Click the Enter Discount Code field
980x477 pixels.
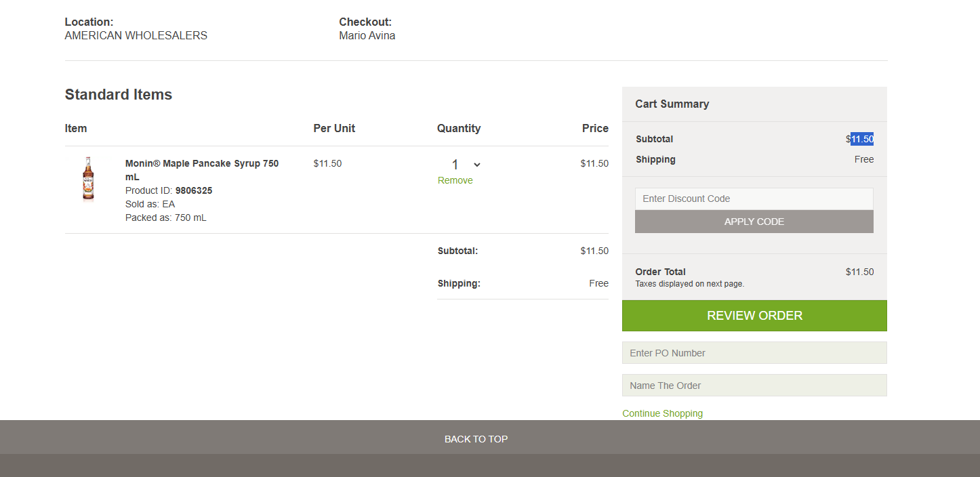pyautogui.click(x=754, y=199)
